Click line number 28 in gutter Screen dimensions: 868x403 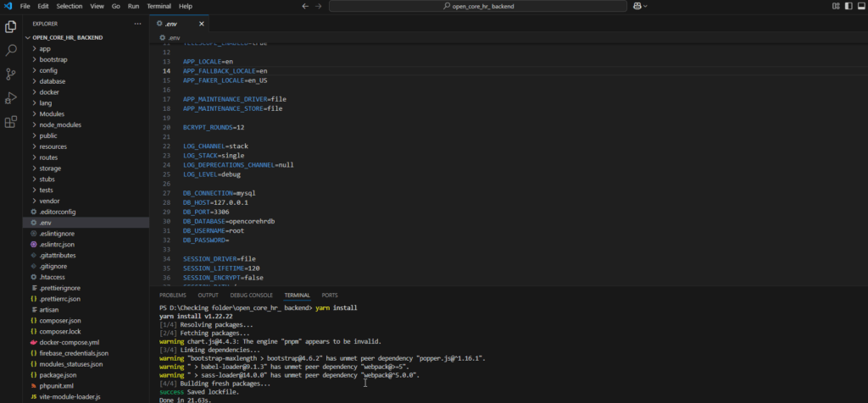click(x=167, y=202)
